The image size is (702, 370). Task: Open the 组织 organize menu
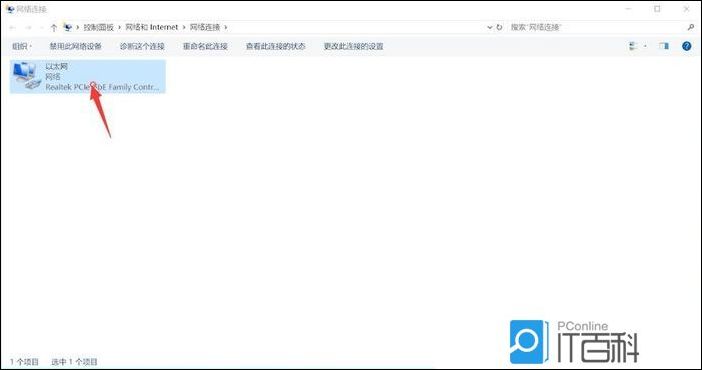point(22,46)
